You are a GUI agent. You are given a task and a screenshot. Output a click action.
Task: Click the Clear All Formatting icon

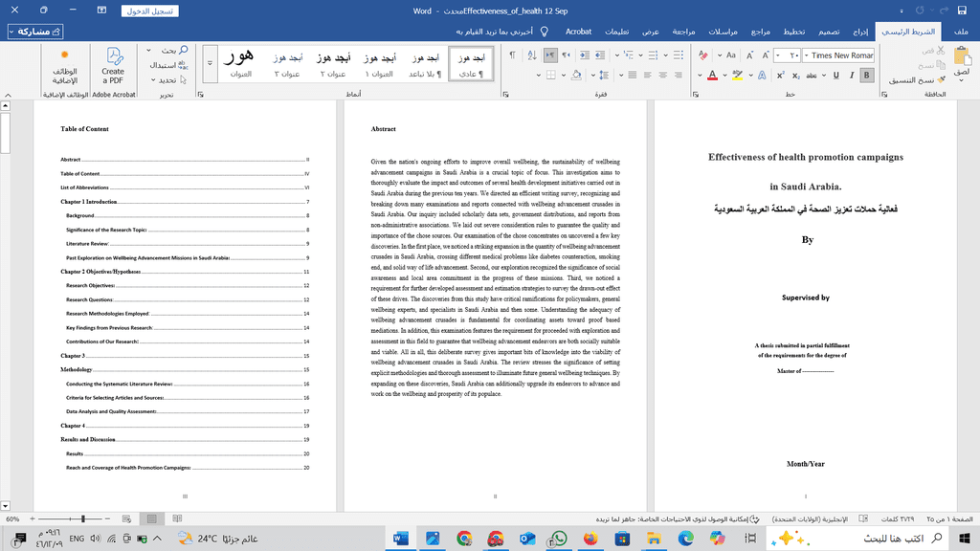coord(703,55)
